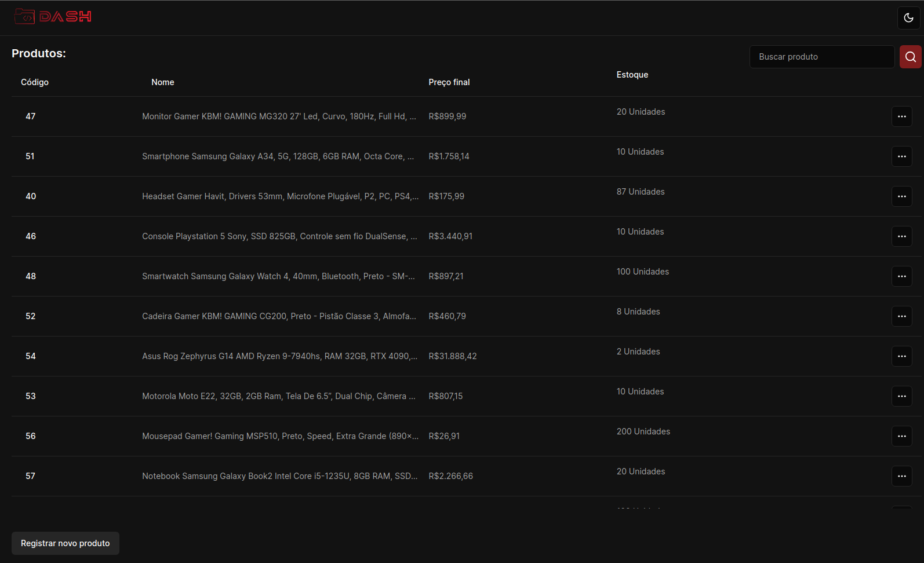
Task: Toggle dark mode with the moon icon
Action: click(908, 18)
